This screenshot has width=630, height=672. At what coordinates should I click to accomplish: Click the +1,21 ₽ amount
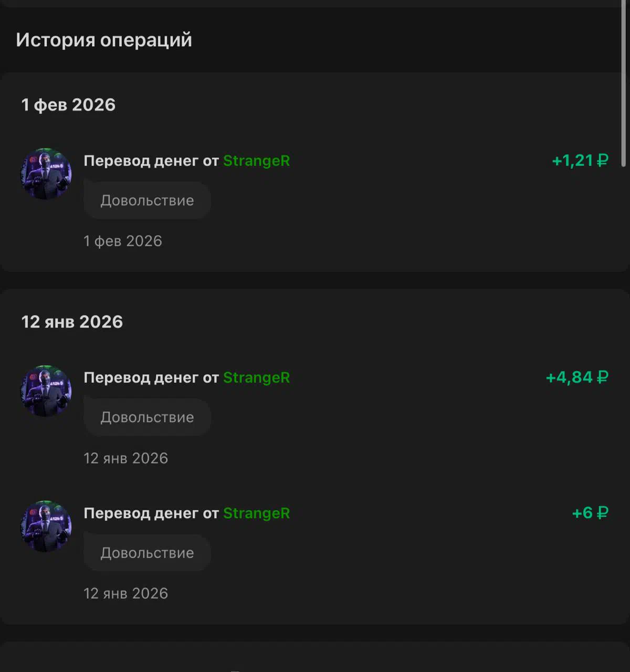click(x=580, y=161)
